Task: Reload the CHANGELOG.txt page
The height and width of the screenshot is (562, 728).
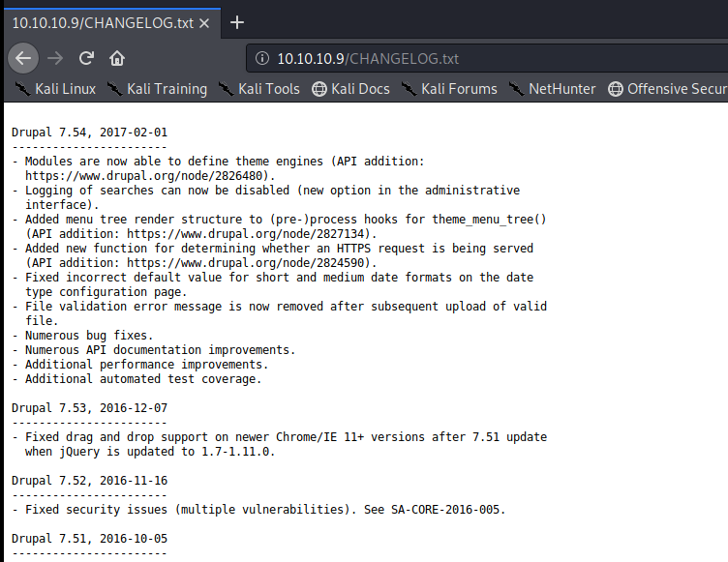Action: pyautogui.click(x=86, y=58)
